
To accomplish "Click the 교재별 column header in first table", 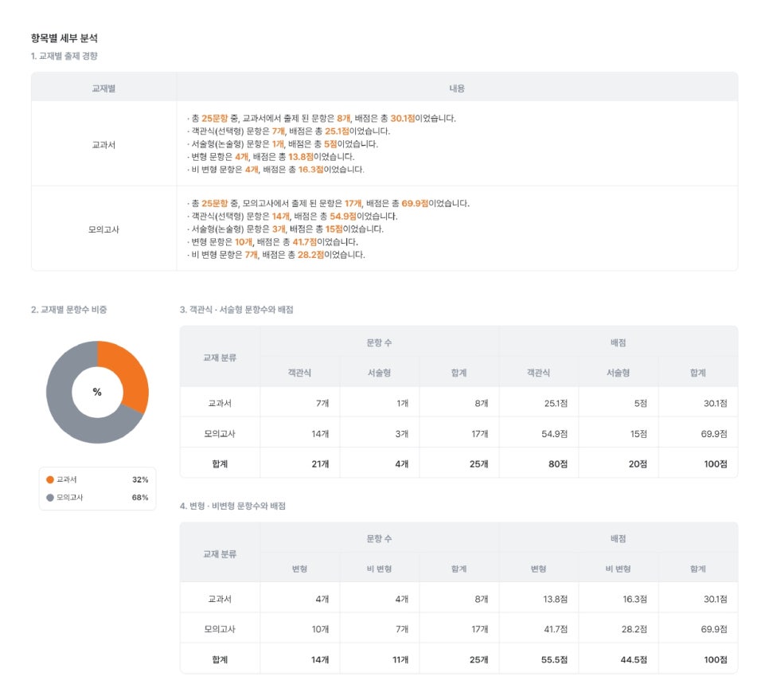I will (x=103, y=88).
